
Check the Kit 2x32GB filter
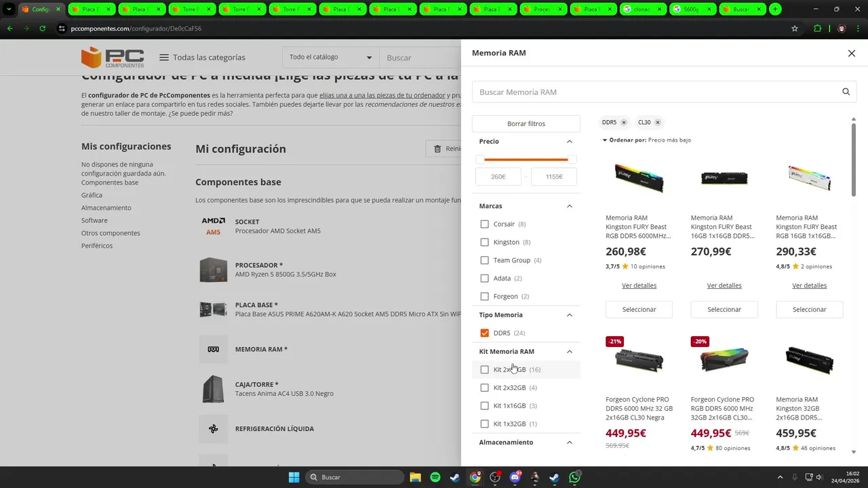coord(484,388)
